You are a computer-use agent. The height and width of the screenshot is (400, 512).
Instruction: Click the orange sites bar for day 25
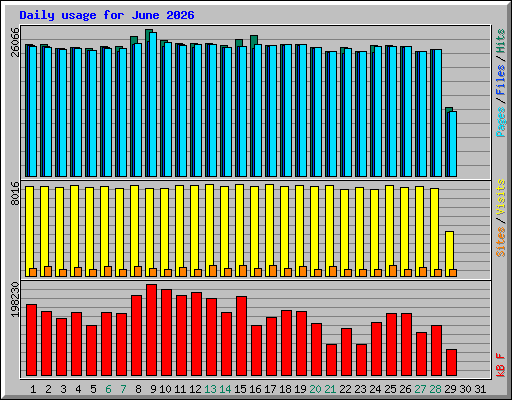point(393,271)
